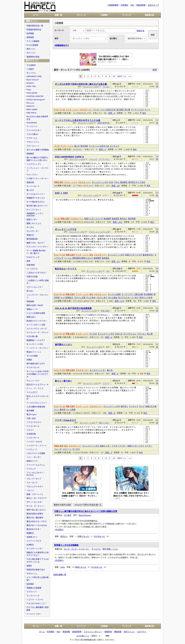The height and width of the screenshot is (644, 185).
Task: Open the 小説 keyword type dropdown
Action: point(78,30)
